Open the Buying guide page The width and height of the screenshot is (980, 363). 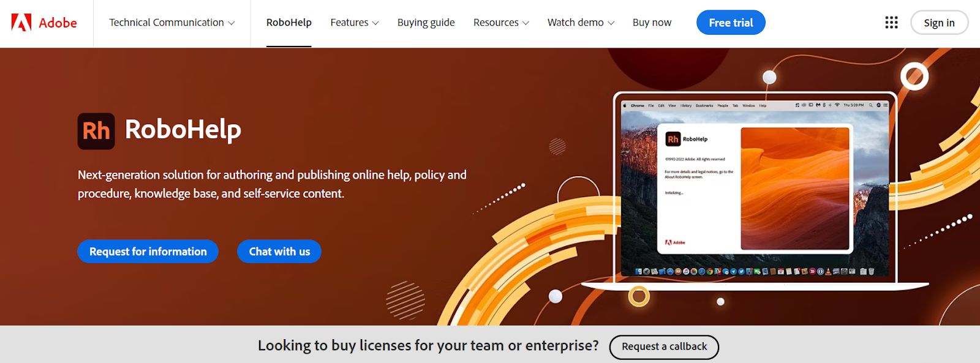[426, 23]
